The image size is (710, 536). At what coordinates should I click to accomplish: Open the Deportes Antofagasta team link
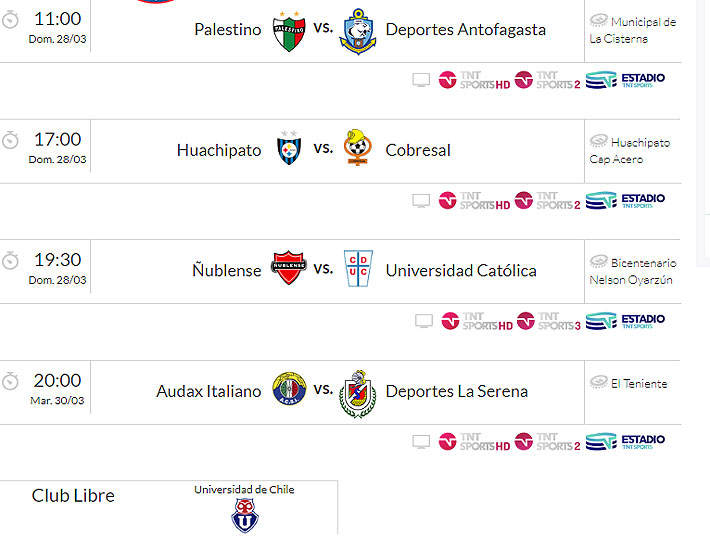pyautogui.click(x=465, y=30)
